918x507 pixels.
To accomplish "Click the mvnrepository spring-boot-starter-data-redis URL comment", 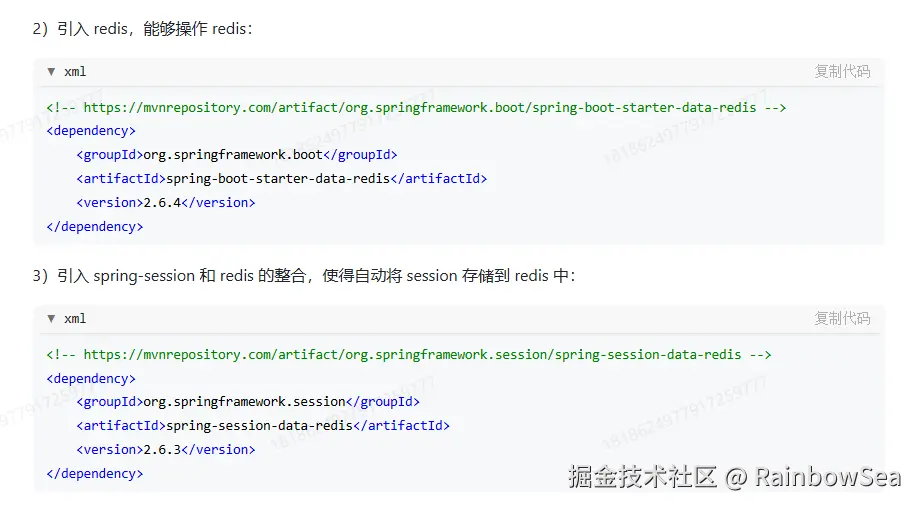I will click(416, 108).
